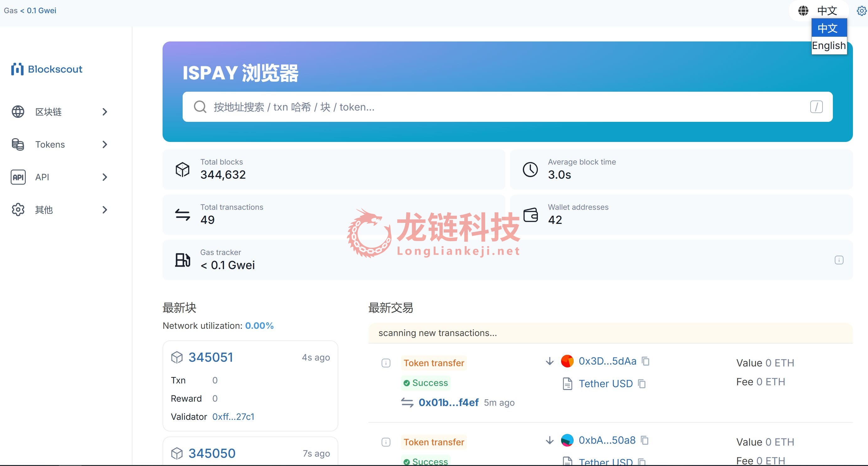Open address 0x3D...5dAa
Screen dimensions: 868x466
pos(607,361)
